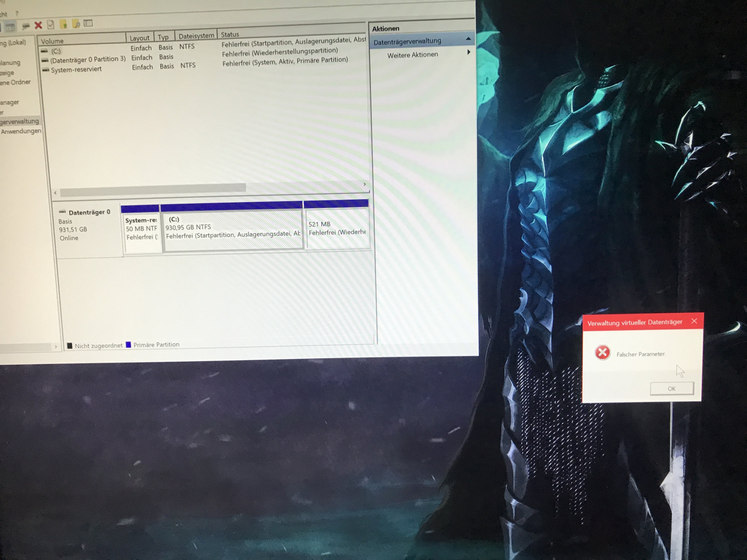Click the yellow folder with green arrow icon
This screenshot has width=747, height=560.
point(63,24)
